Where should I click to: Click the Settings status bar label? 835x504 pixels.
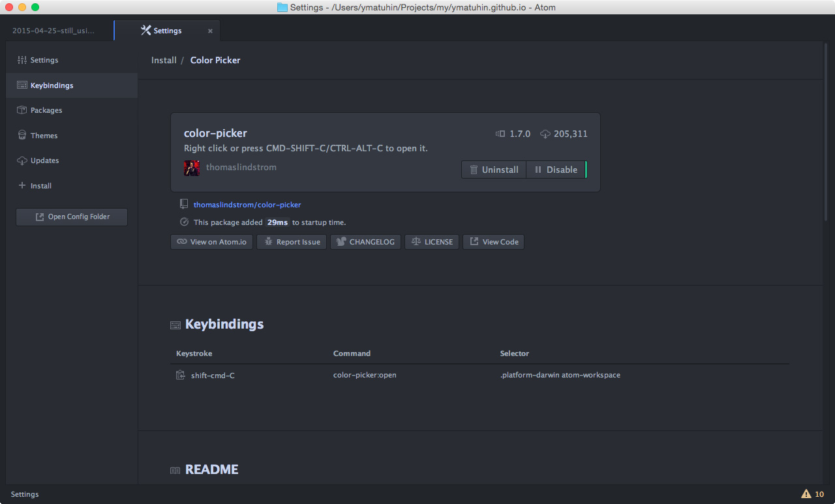(25, 494)
